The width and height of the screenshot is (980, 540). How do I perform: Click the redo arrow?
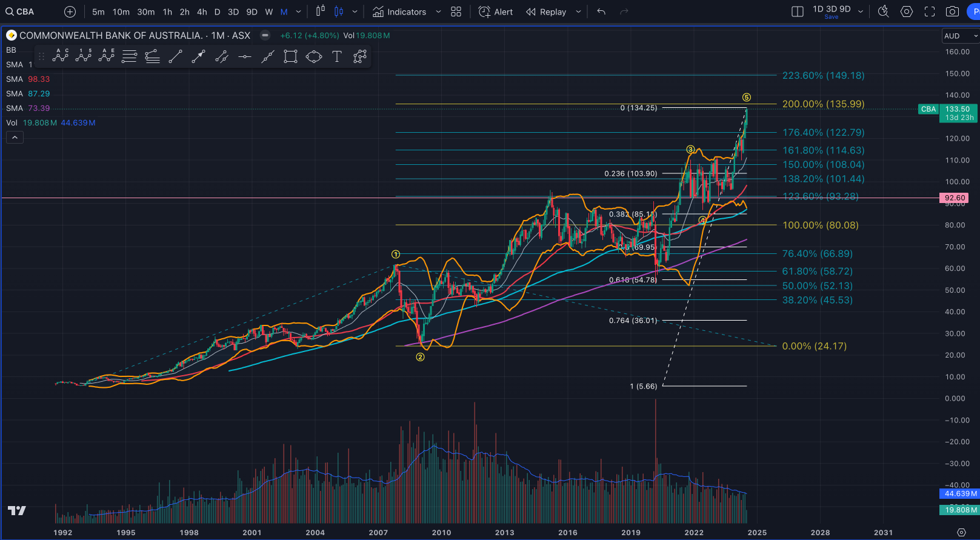coord(624,12)
